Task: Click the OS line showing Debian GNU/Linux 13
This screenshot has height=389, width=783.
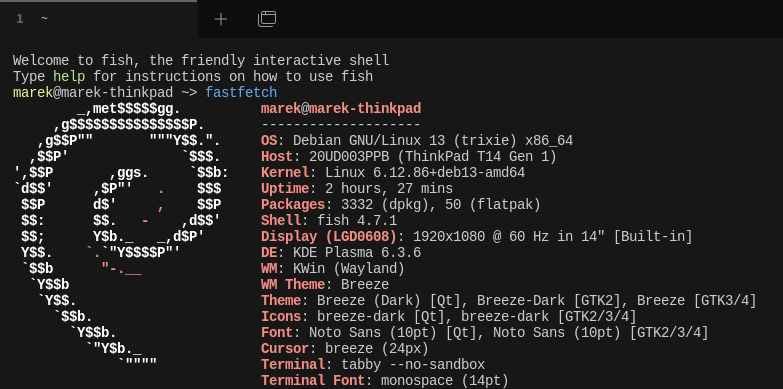Action: click(x=417, y=141)
